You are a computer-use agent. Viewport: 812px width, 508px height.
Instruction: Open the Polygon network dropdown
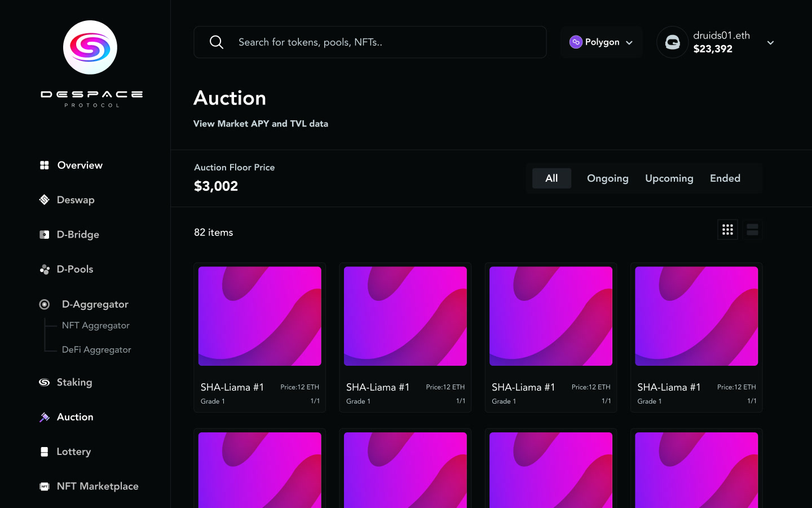602,42
